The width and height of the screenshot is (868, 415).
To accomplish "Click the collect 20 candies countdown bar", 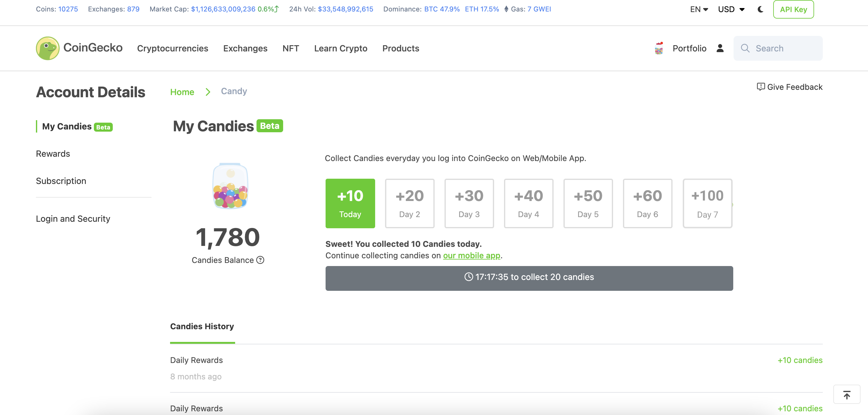I will coord(529,278).
